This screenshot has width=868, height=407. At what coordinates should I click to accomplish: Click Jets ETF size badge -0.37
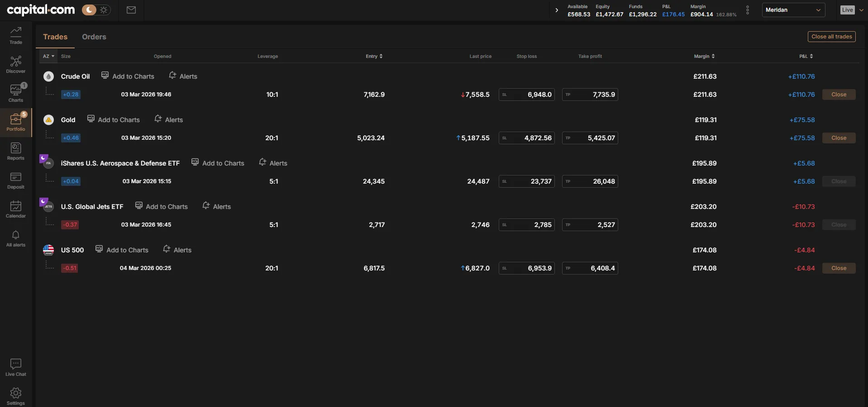(x=70, y=225)
